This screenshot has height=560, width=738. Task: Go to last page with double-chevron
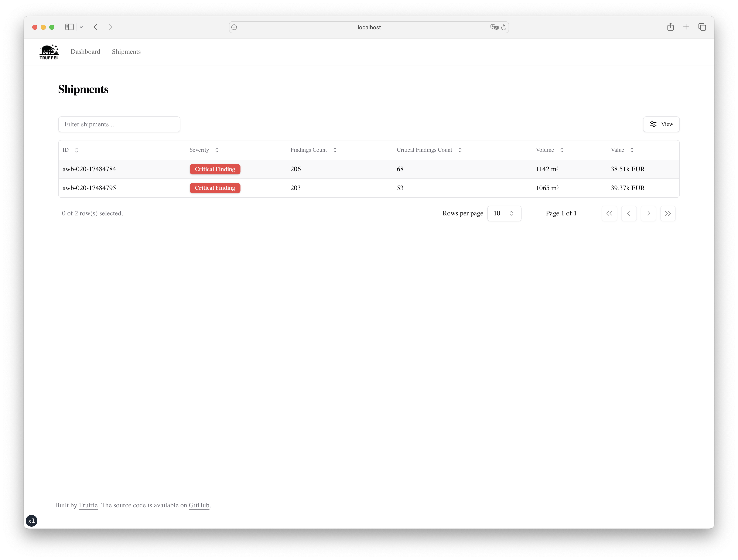click(x=668, y=213)
